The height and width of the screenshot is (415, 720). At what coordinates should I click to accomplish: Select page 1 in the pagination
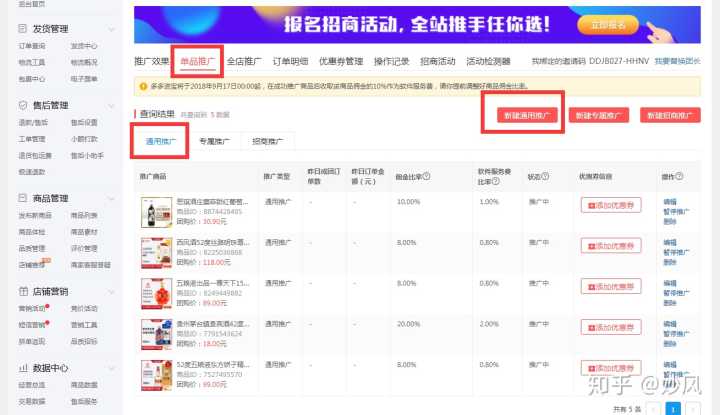pos(673,408)
